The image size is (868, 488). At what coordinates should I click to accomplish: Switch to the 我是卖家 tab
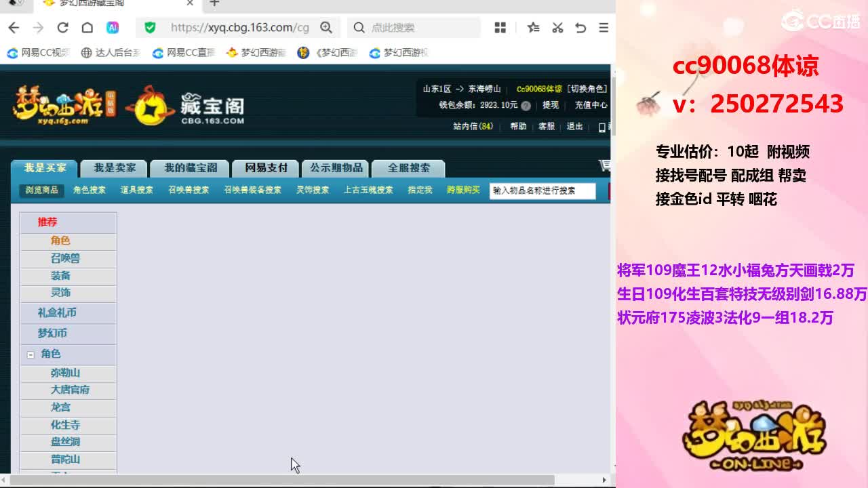[x=115, y=168]
